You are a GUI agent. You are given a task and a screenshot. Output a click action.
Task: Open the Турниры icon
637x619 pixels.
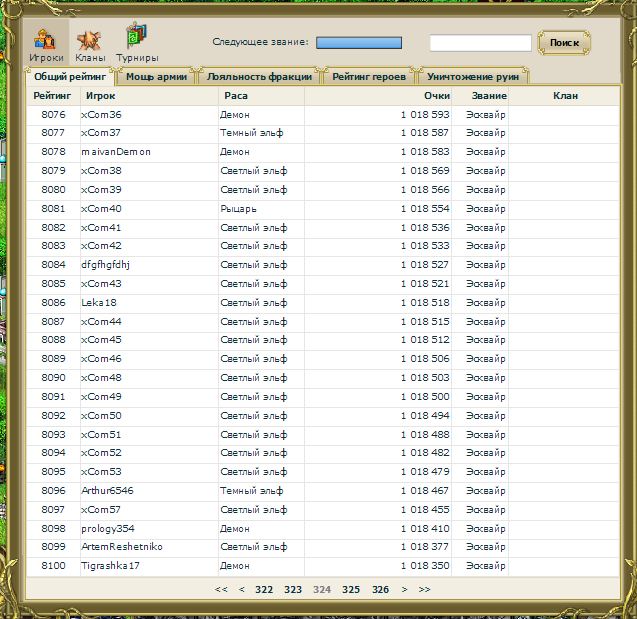[x=137, y=43]
